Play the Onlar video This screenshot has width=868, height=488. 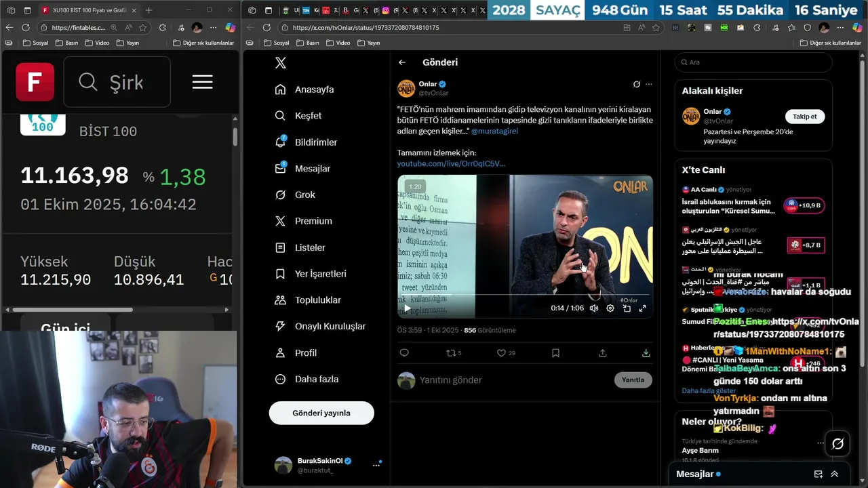(407, 308)
